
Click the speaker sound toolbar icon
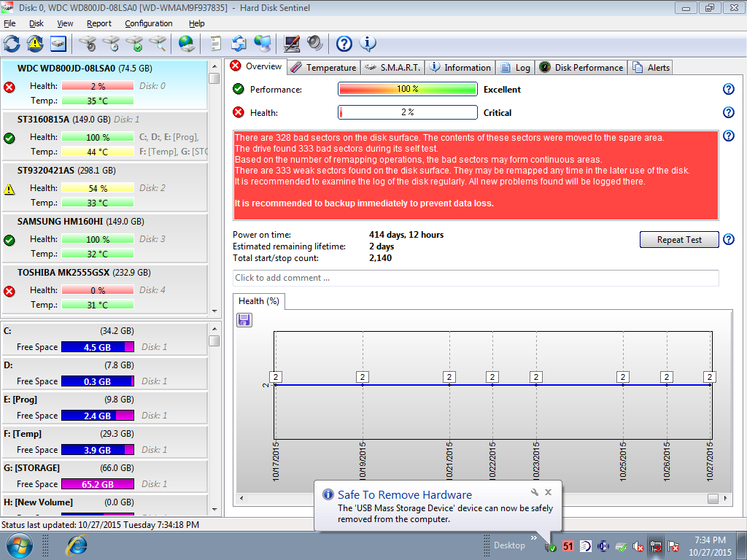coord(315,44)
